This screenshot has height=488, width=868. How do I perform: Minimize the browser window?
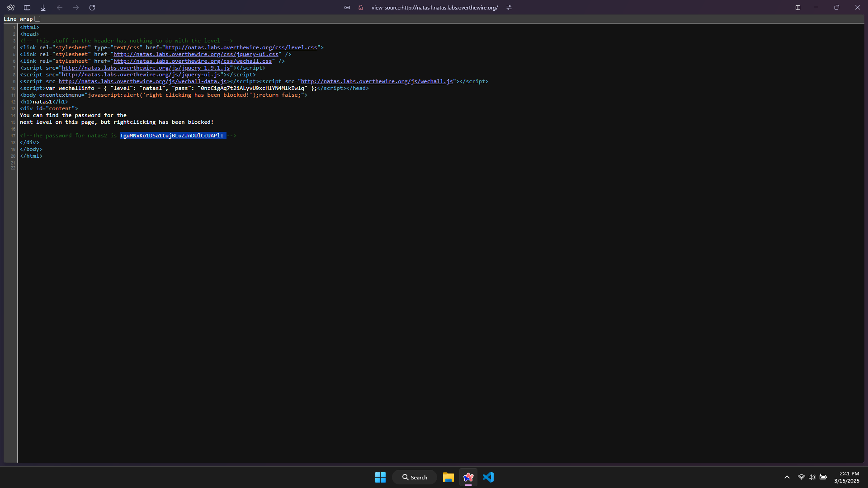coord(816,8)
